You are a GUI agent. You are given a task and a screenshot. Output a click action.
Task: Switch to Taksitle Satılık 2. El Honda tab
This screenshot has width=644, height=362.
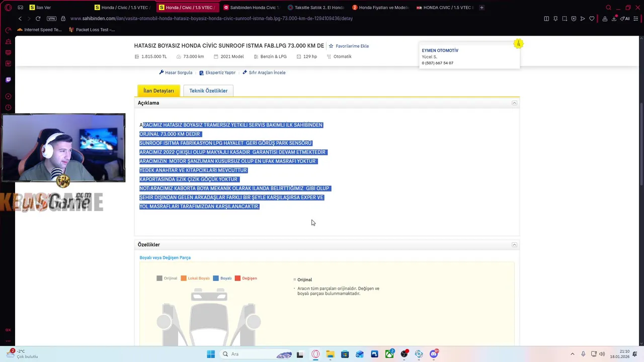[315, 8]
